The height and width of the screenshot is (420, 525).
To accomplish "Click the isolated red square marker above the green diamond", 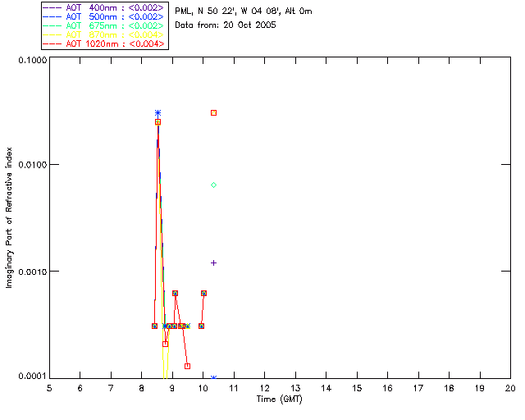I will [213, 113].
